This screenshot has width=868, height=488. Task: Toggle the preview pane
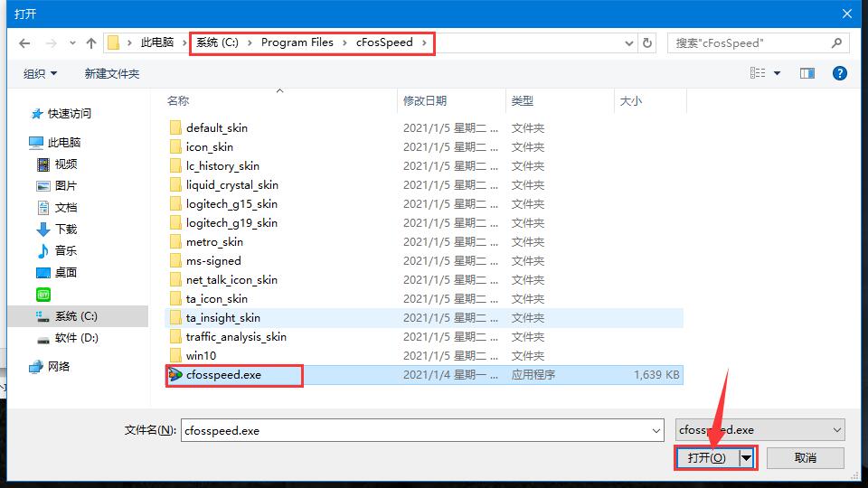tap(807, 73)
